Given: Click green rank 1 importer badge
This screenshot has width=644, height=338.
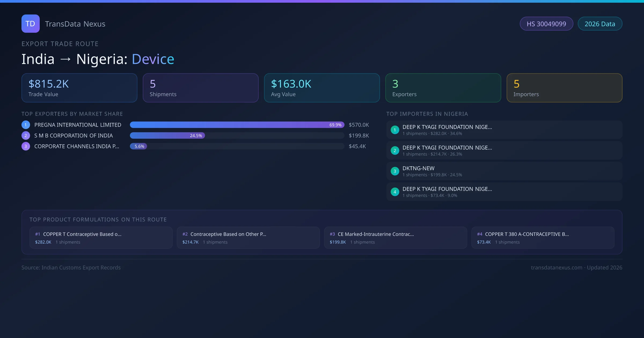Looking at the screenshot, I should [x=395, y=130].
